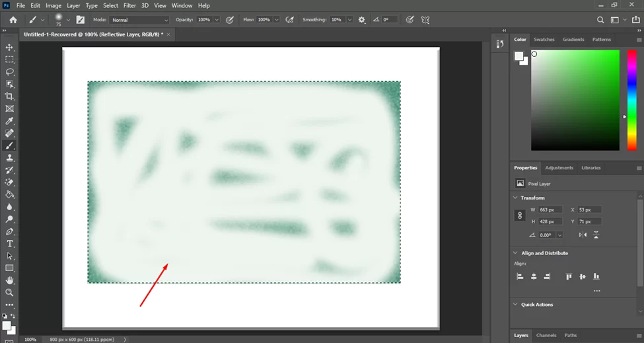Flip horizontal in Transform section
Image resolution: width=644 pixels, height=343 pixels.
point(583,235)
